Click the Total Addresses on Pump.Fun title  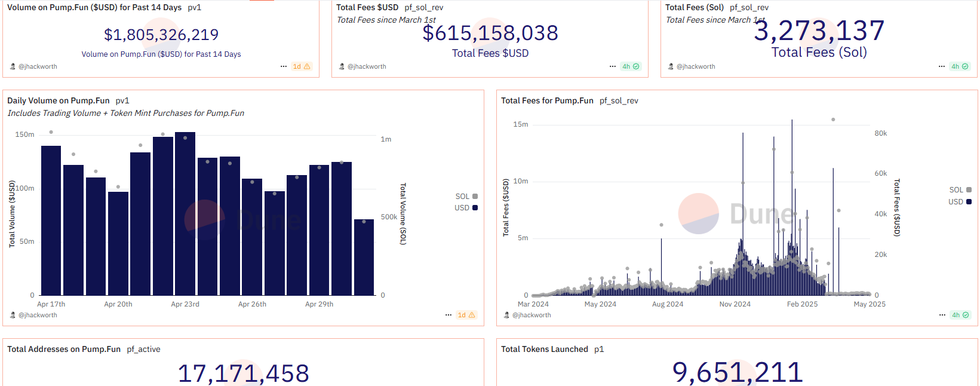point(64,349)
